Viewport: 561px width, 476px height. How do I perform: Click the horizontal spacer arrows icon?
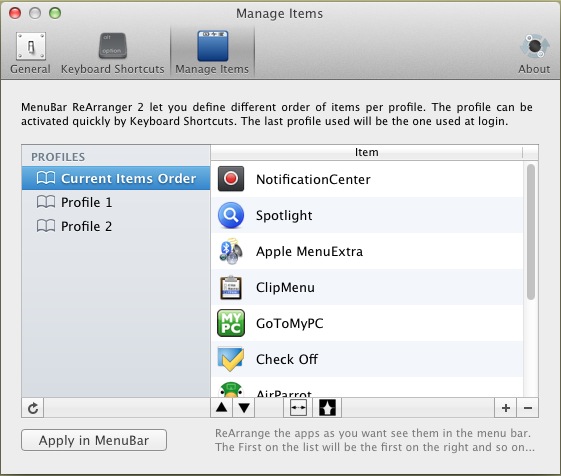298,408
